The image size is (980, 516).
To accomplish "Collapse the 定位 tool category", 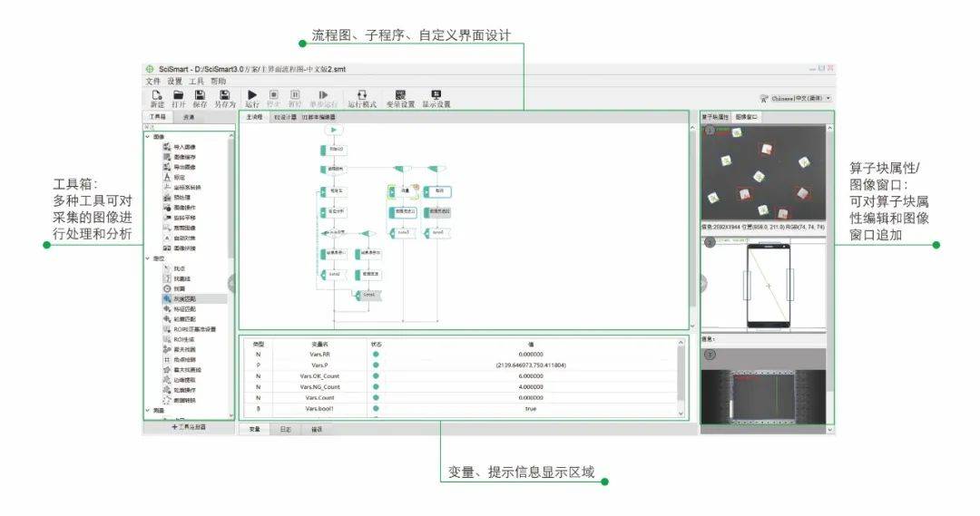I will point(148,258).
